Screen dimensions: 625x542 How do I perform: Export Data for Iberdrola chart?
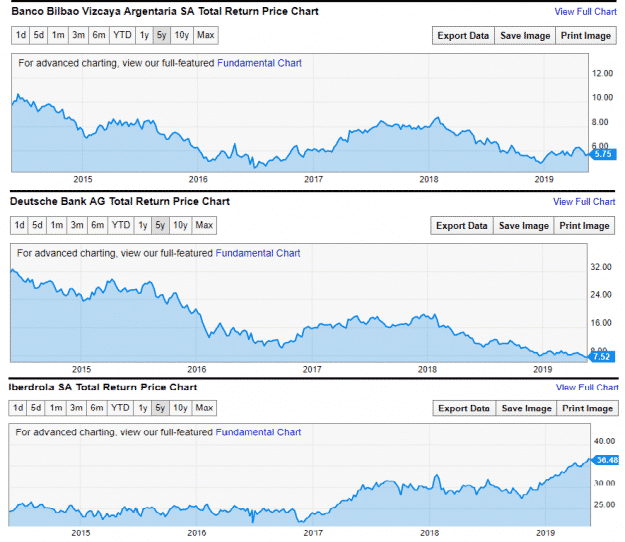[464, 408]
